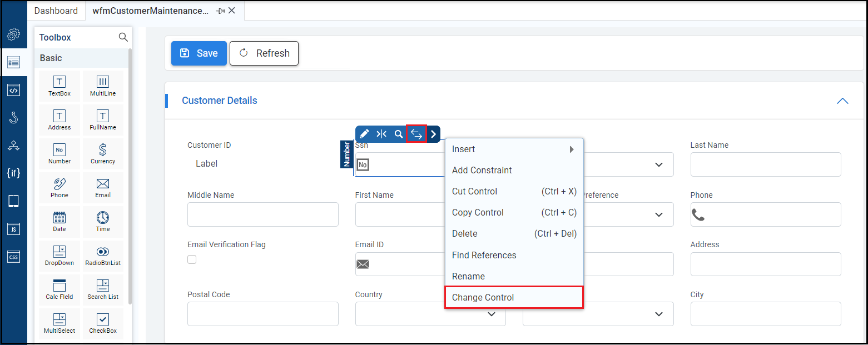Open the toolbox search magnifier
The height and width of the screenshot is (345, 868).
tap(123, 37)
